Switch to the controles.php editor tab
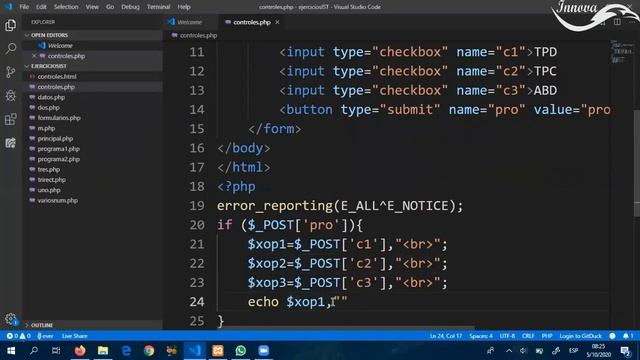The height and width of the screenshot is (360, 640). coord(252,22)
